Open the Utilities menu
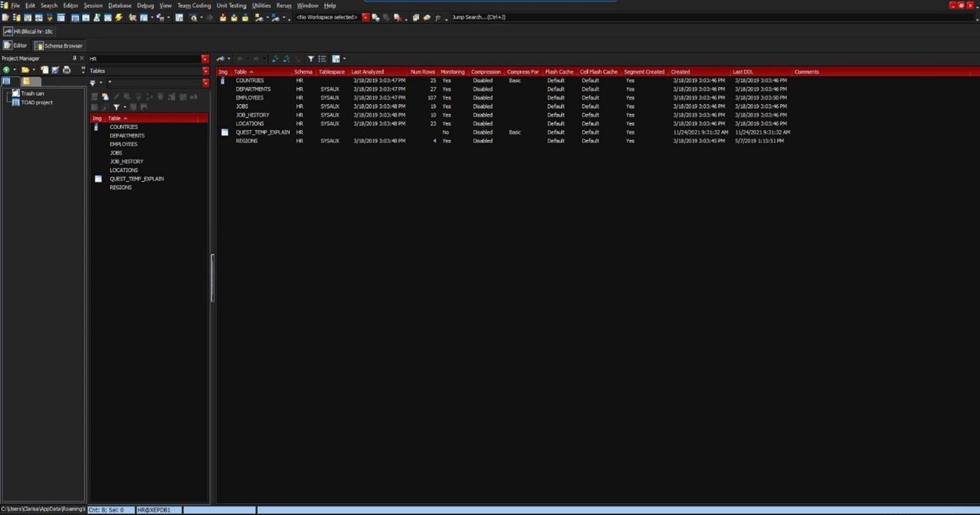980x515 pixels. [261, 5]
